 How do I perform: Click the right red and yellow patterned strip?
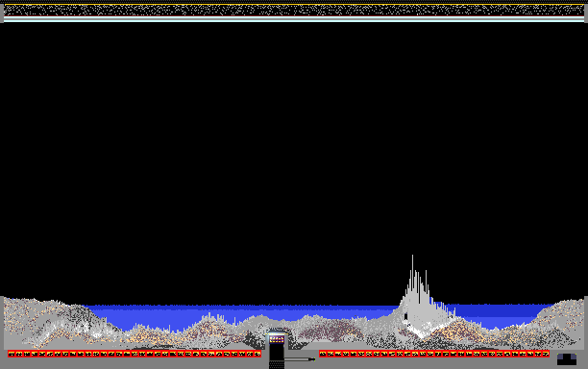434,354
